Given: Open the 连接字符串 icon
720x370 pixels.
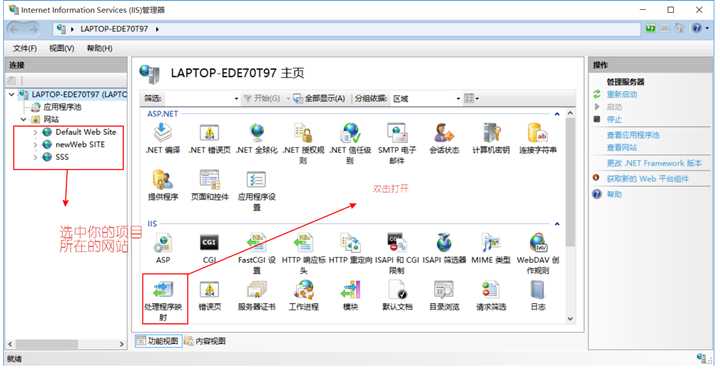Looking at the screenshot, I should coord(538,133).
